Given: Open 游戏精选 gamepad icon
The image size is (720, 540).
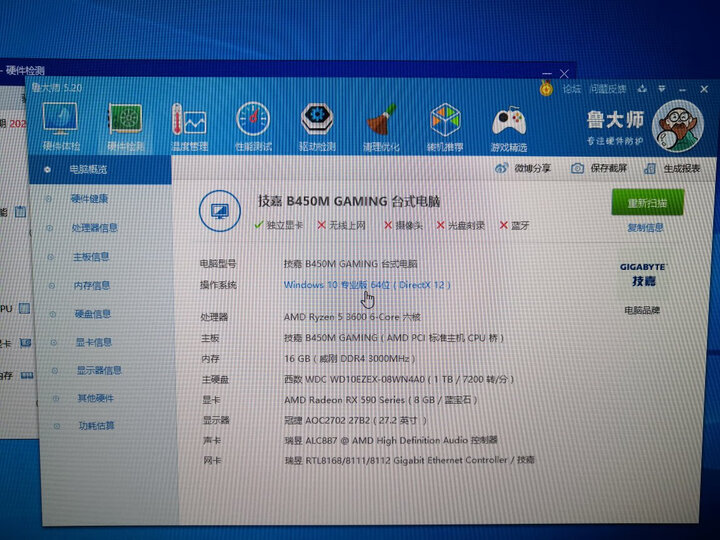Looking at the screenshot, I should pos(508,128).
